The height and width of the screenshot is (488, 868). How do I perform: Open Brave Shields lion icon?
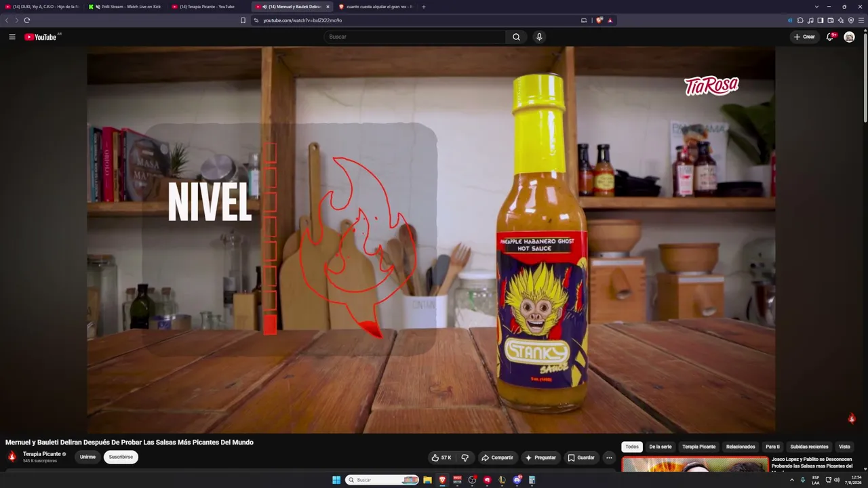599,20
